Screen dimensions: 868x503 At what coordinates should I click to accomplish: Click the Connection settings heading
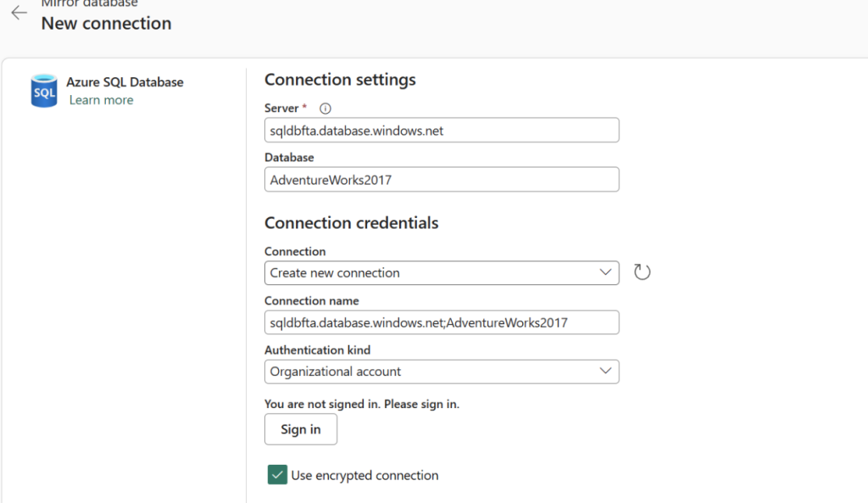[340, 80]
